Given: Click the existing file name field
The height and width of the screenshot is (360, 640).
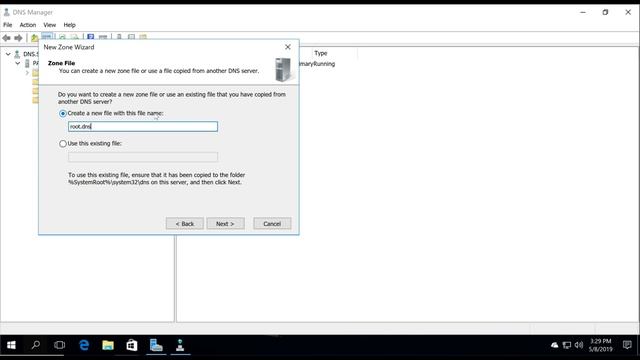Looking at the screenshot, I should (x=143, y=157).
